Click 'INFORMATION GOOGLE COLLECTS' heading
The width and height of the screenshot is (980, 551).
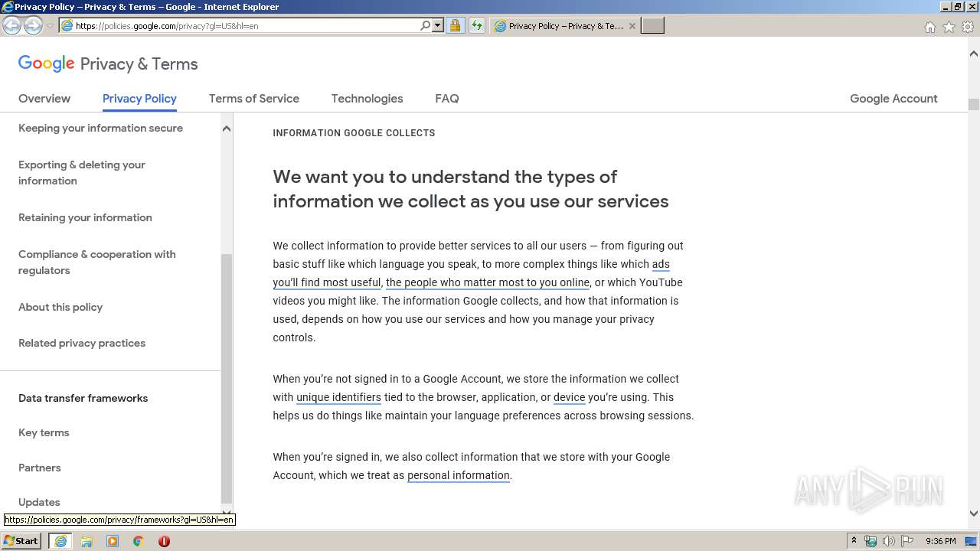point(354,133)
